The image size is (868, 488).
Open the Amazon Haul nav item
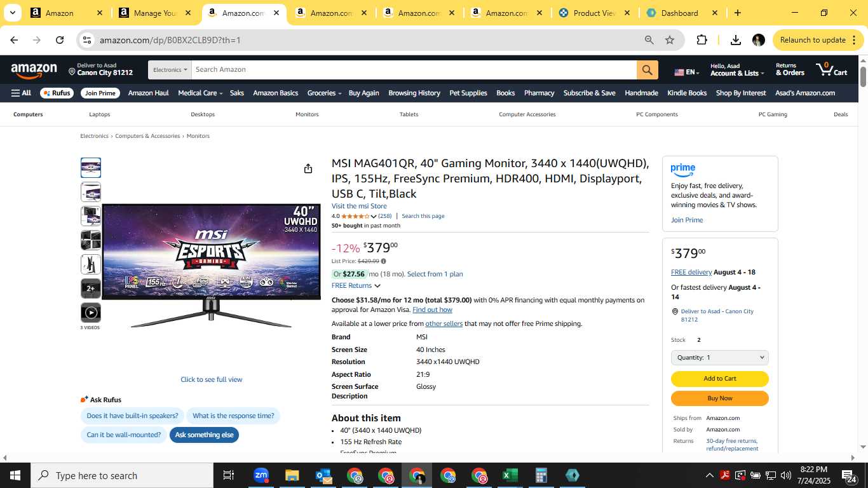pos(148,93)
